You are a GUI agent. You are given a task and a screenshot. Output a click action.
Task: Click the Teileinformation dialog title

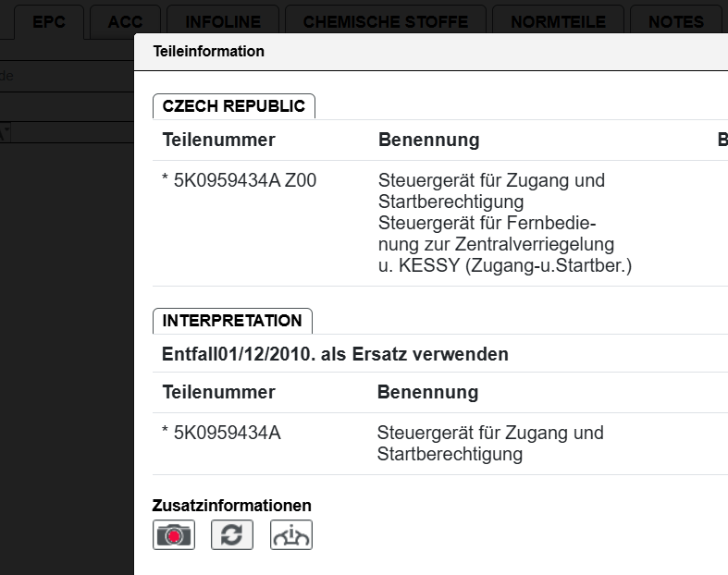pyautogui.click(x=209, y=51)
